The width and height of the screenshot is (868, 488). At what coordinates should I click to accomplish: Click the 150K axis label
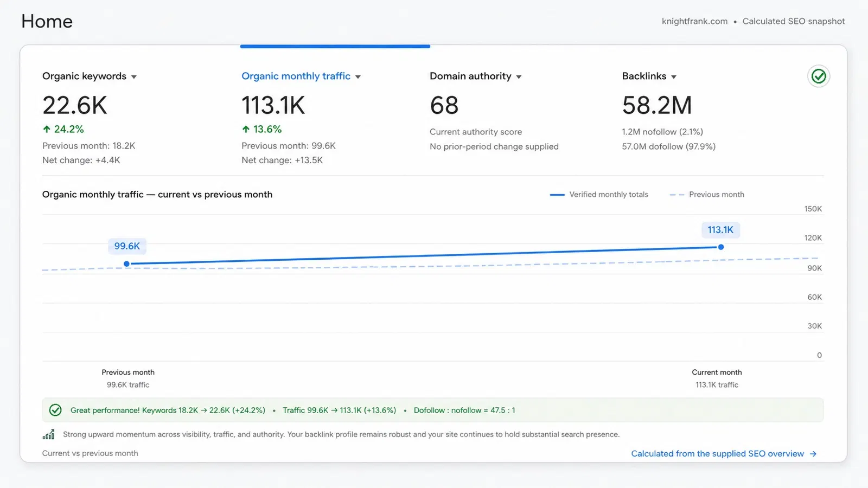tap(813, 209)
